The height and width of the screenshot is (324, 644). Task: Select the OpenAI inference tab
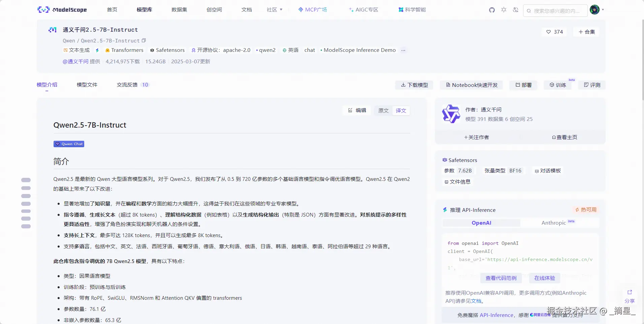point(481,223)
